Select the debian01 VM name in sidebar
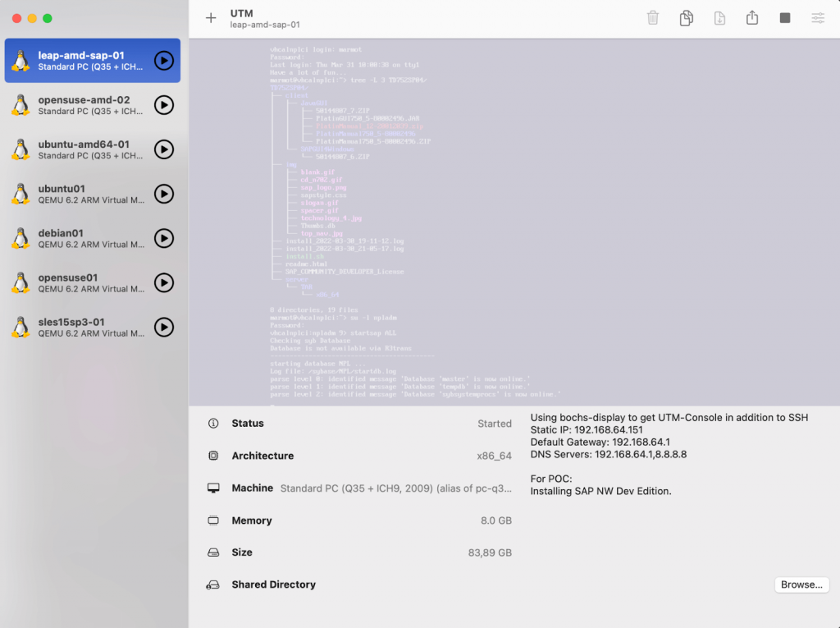The height and width of the screenshot is (628, 840). (x=61, y=233)
